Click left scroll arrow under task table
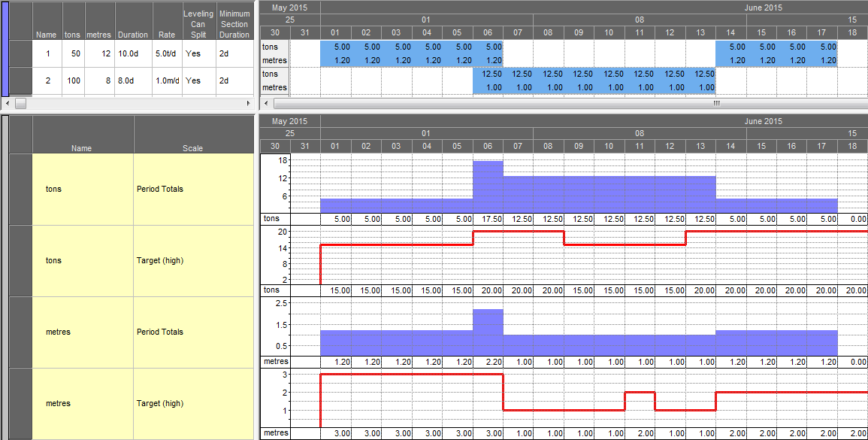Viewport: 868px width, 440px height. click(8, 103)
